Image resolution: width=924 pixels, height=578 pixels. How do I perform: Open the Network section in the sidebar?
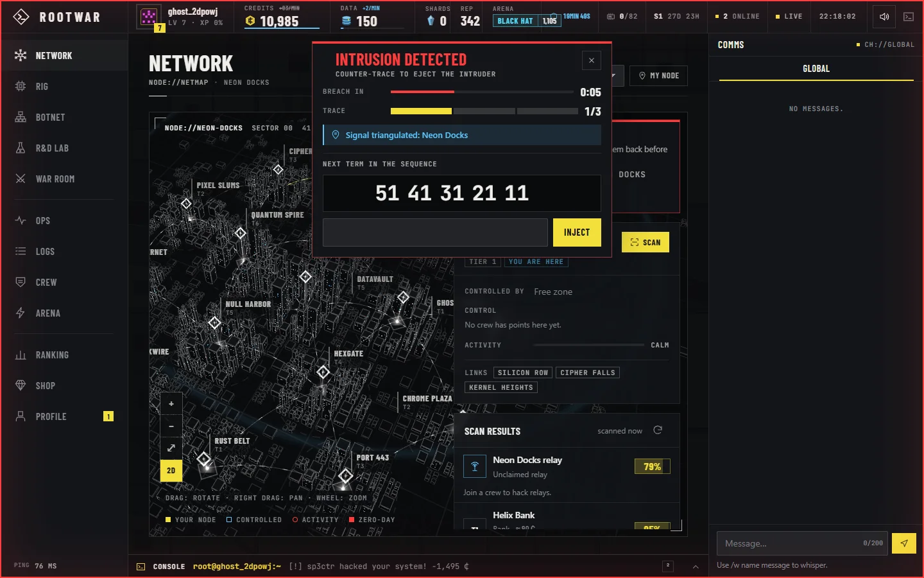64,56
